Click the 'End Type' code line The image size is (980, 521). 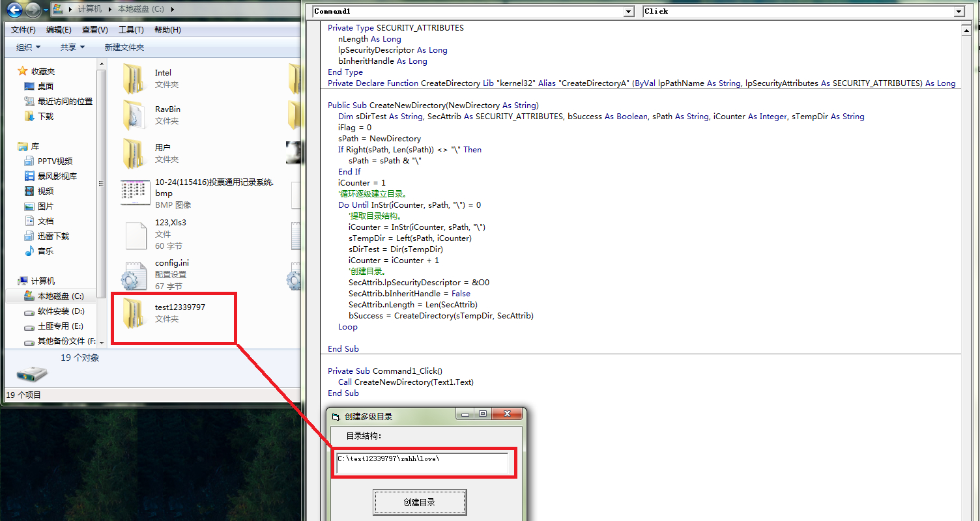point(345,72)
